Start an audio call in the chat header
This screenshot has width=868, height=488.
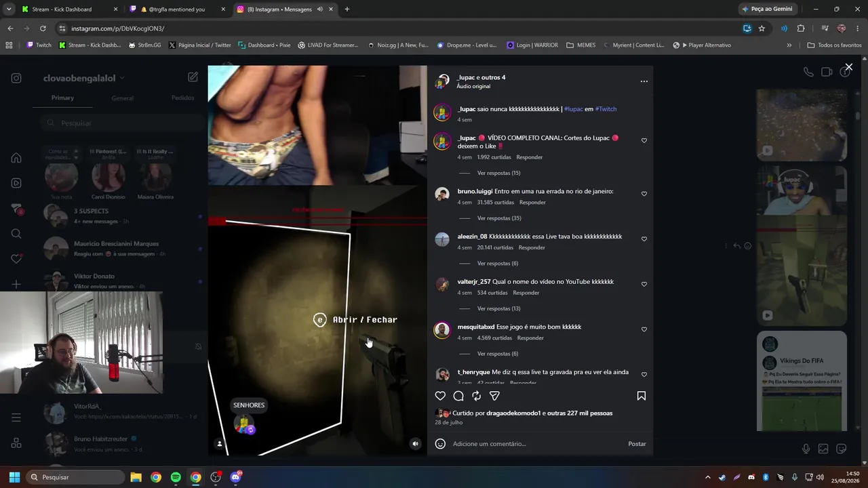pos(808,72)
